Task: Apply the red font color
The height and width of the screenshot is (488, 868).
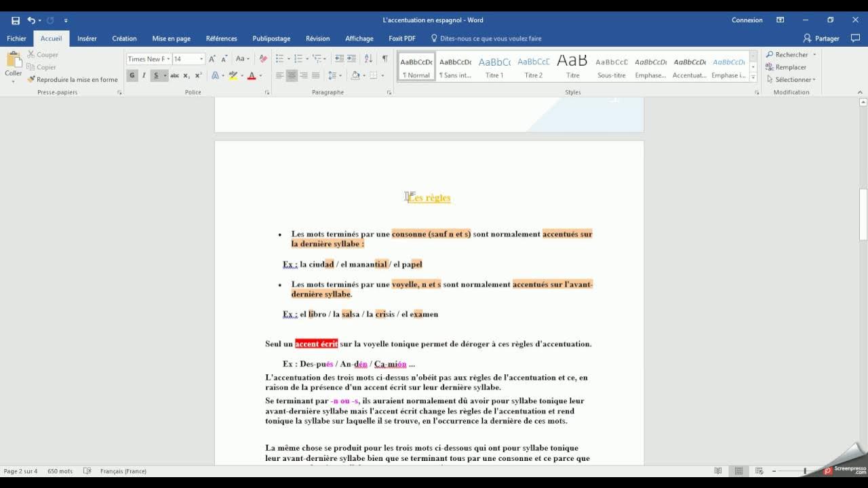Action: pyautogui.click(x=252, y=75)
